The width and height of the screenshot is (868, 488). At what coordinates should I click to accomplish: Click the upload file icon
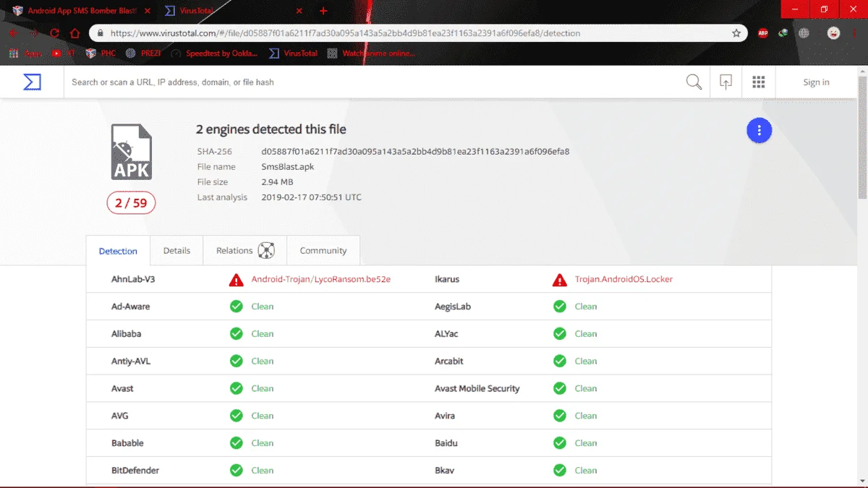point(726,82)
